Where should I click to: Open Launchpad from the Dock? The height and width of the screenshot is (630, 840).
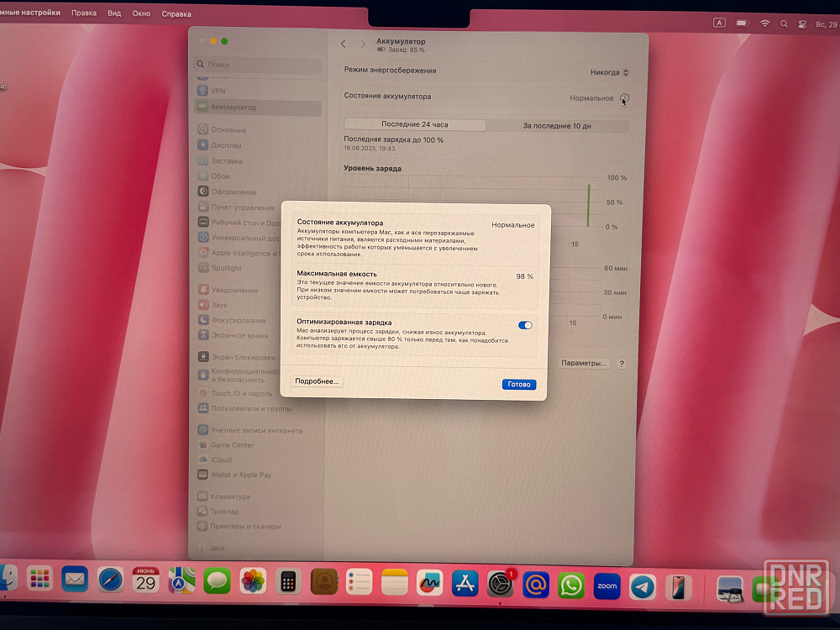[39, 579]
